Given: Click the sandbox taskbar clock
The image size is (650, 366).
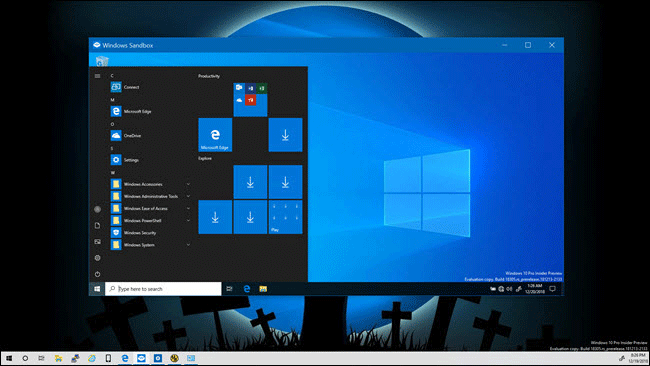Looking at the screenshot, I should pos(534,289).
